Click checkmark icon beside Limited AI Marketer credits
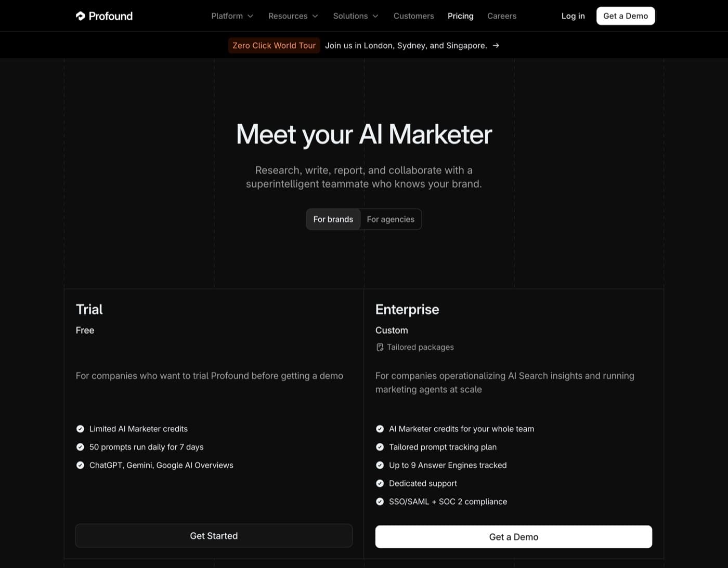728x568 pixels. (x=80, y=429)
